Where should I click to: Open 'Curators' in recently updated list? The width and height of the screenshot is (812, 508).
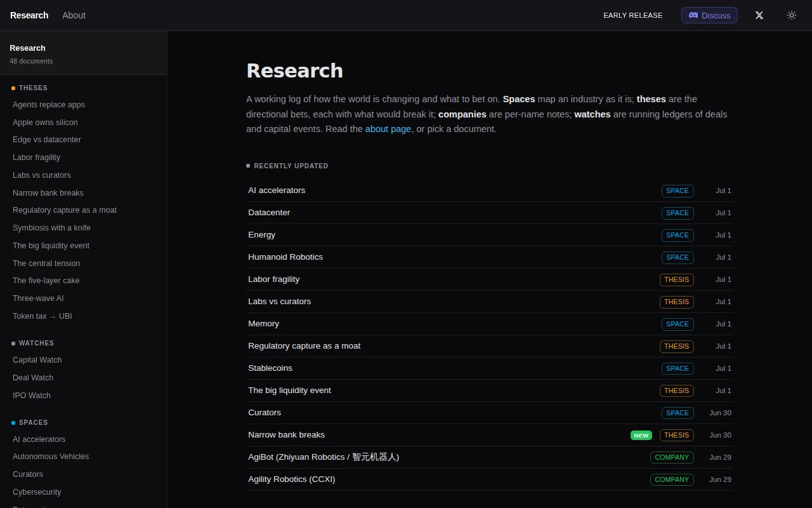pyautogui.click(x=489, y=413)
